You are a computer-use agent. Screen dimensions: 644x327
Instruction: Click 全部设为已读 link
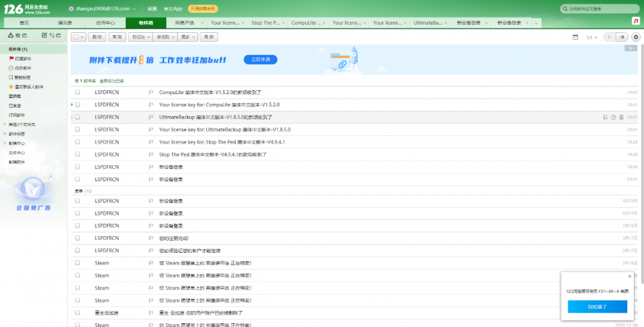111,81
